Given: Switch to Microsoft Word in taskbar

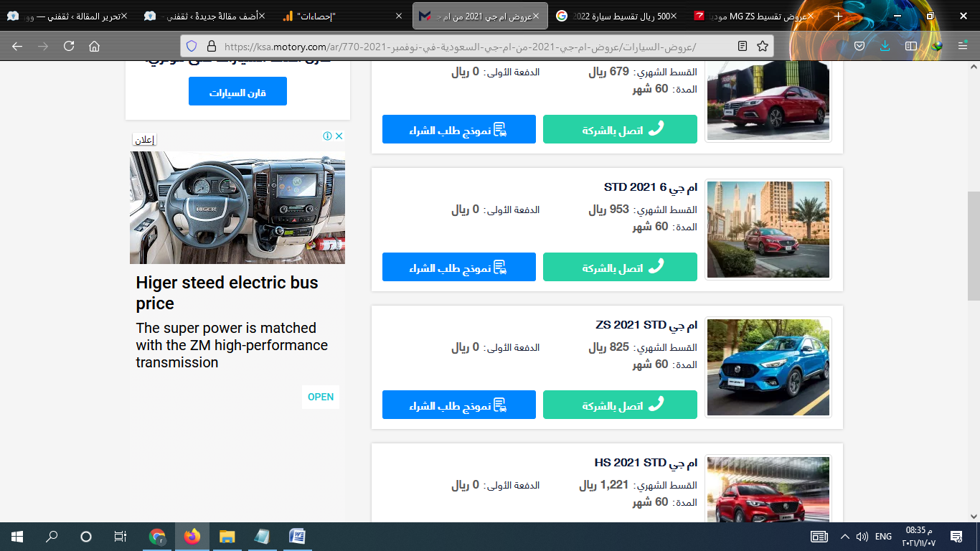Looking at the screenshot, I should (x=297, y=536).
